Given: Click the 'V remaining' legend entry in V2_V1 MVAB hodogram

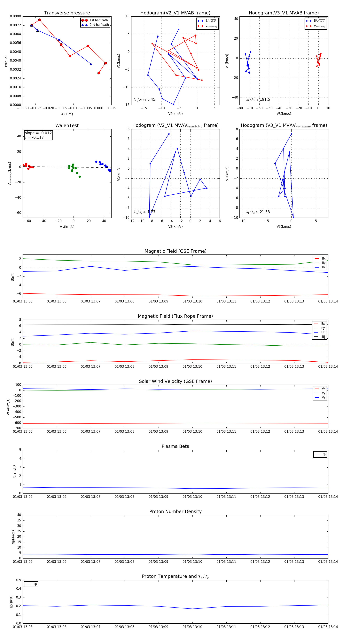Looking at the screenshot, I should coord(207,26).
